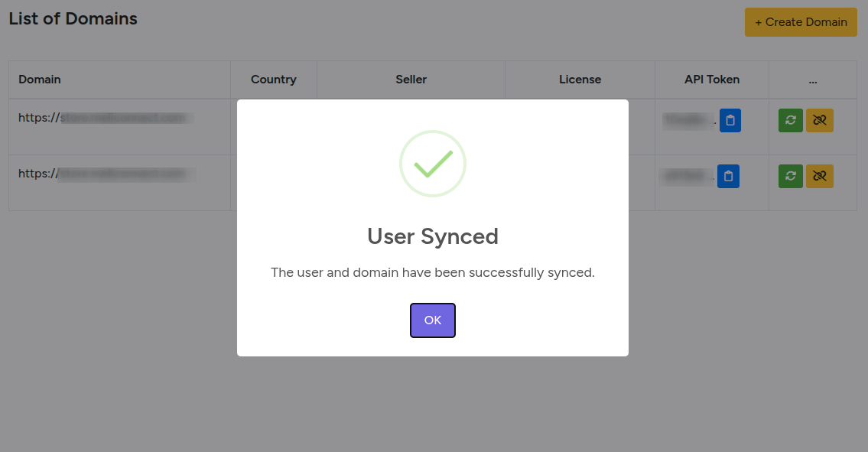Sync the first domain with green refresh icon
The image size is (868, 452).
791,120
